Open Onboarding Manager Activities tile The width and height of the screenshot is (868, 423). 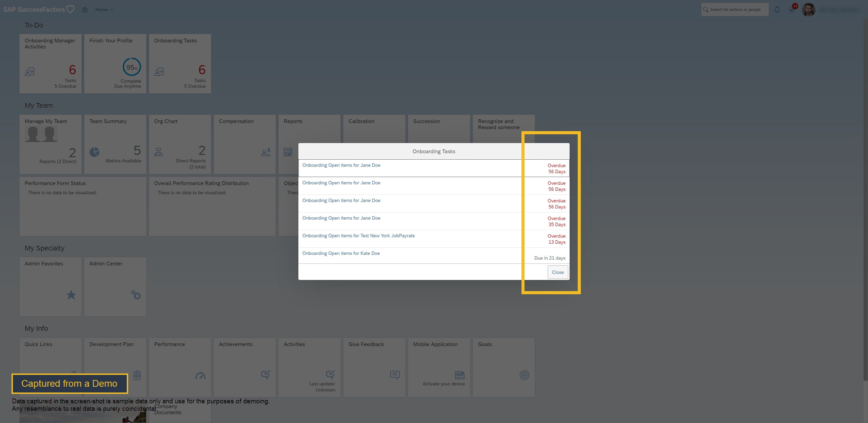[x=51, y=63]
